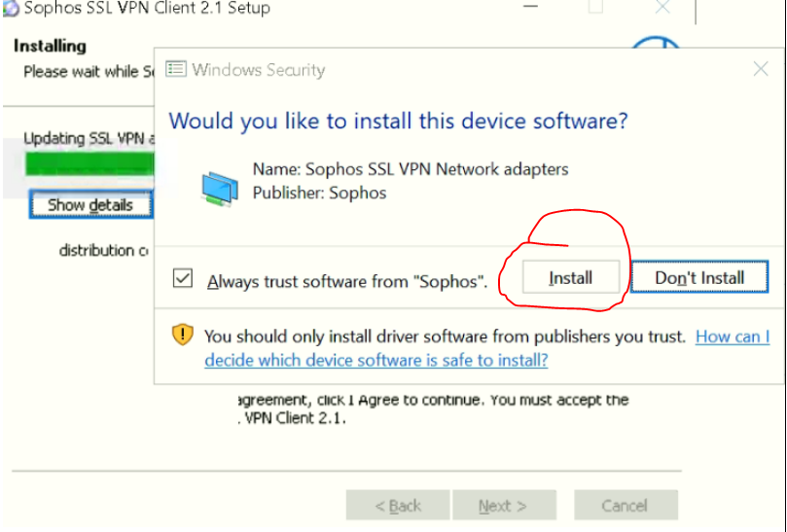Click the Name: Sophos SSL VPN Network adapters text
The width and height of the screenshot is (787, 532).
click(410, 169)
